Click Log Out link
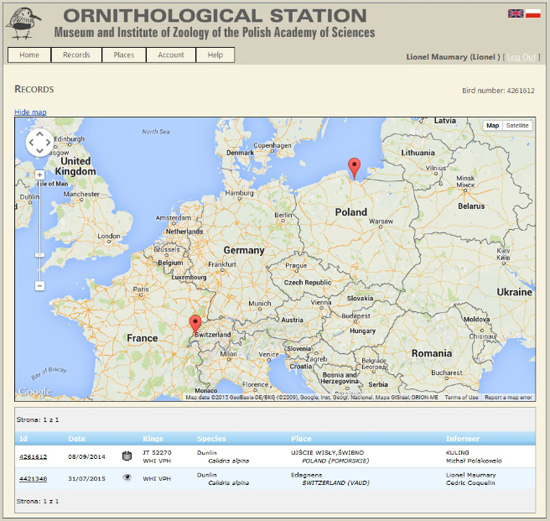The width and height of the screenshot is (550, 521). point(522,57)
